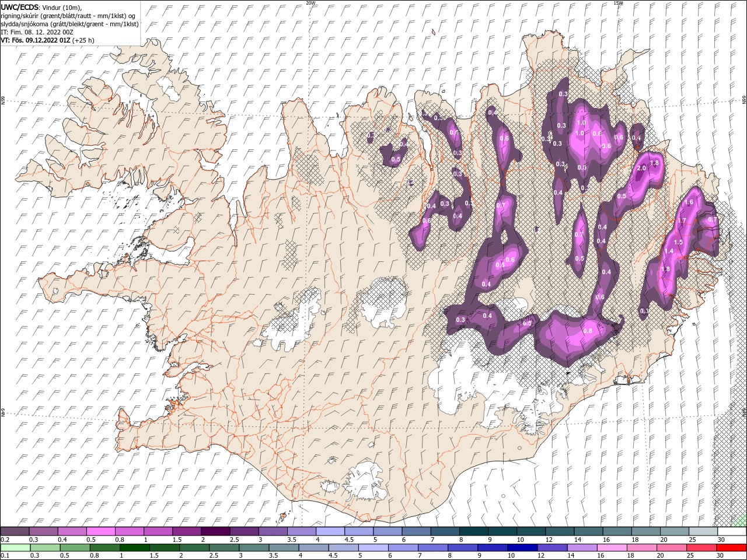Pick the dark purple top legend swatch between 2 and 2.5

215,531
